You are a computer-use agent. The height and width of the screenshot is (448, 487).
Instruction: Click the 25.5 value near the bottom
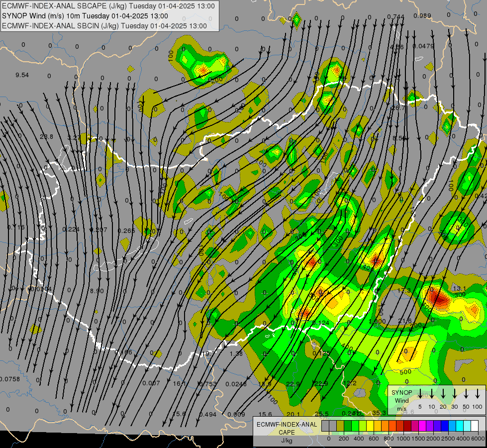click(x=321, y=414)
